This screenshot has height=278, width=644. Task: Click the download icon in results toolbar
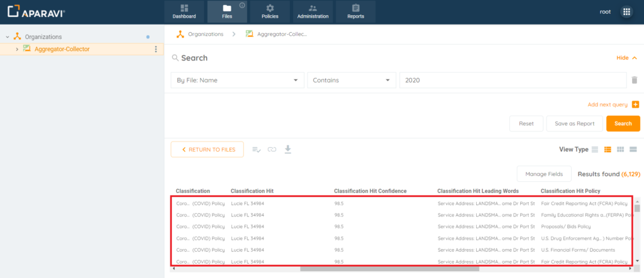288,149
